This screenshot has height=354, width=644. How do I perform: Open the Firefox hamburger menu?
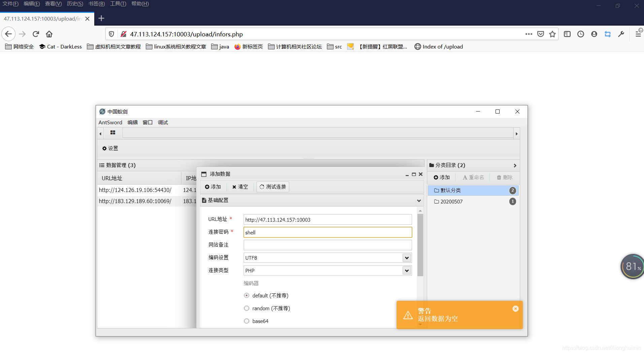[x=638, y=34]
